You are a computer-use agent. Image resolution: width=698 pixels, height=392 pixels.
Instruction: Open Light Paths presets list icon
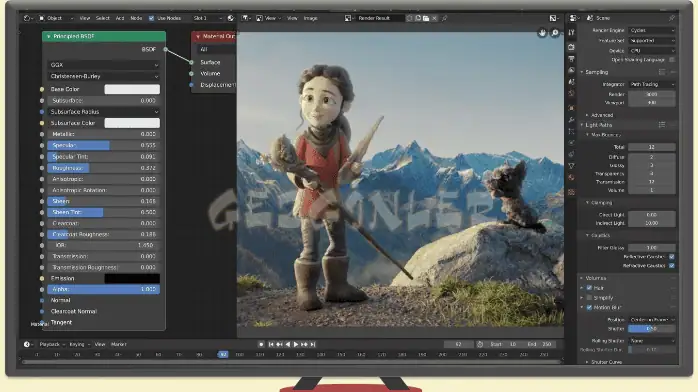662,125
